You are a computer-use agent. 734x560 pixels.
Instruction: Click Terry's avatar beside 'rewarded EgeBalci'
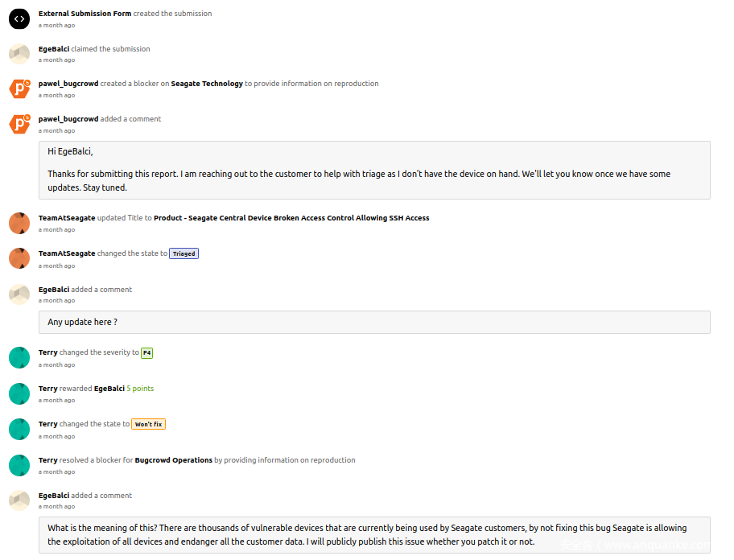(19, 393)
